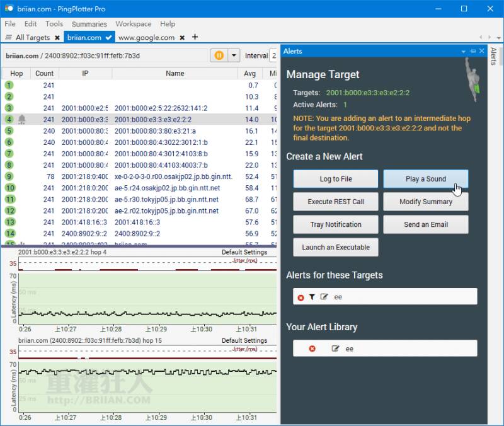
Task: Click the average value '68.7'
Action: point(251,199)
